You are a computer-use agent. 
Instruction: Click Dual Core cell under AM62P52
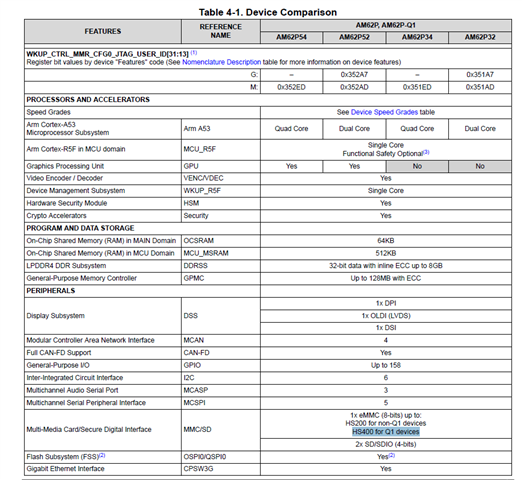354,129
